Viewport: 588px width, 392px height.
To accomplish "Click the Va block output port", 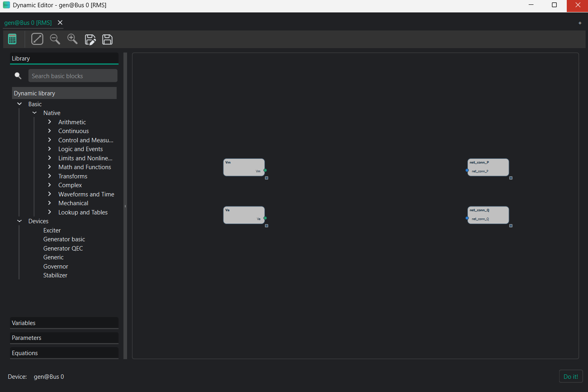I will click(265, 218).
